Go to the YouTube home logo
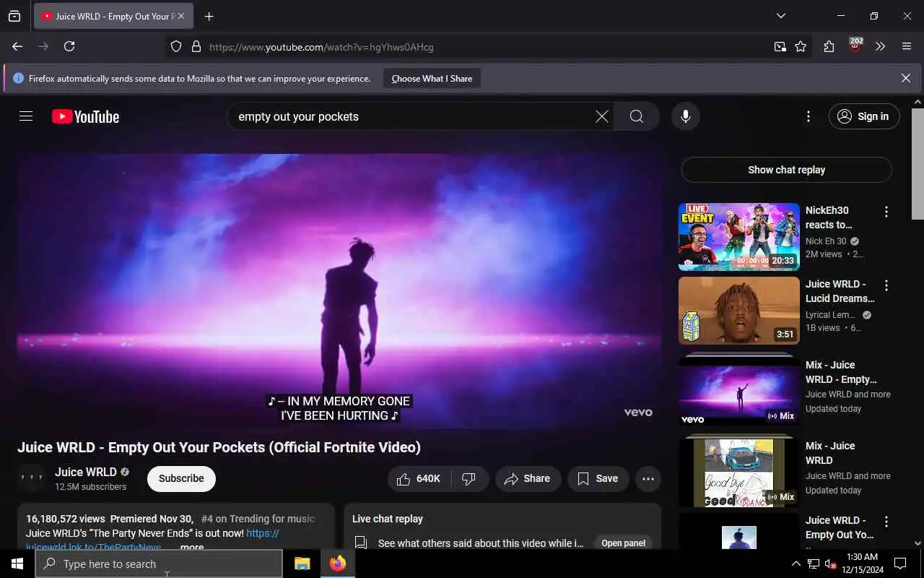Viewport: 924px width, 578px height. click(85, 116)
